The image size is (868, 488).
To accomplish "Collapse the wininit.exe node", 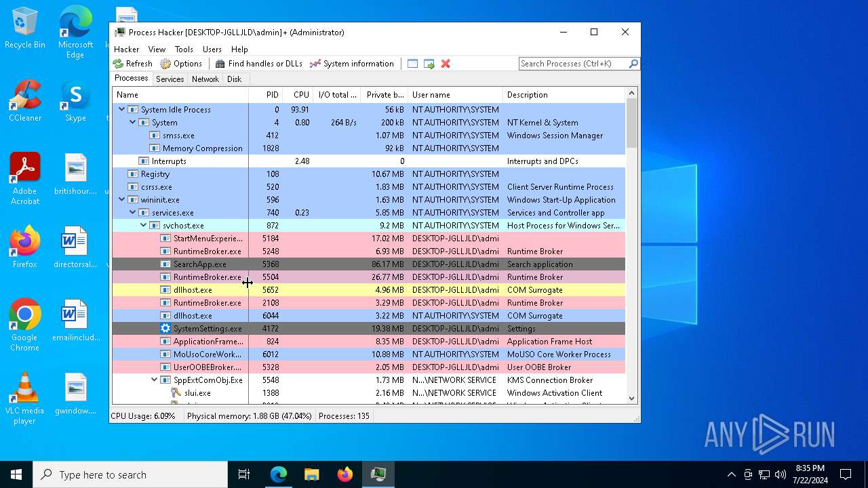I will pyautogui.click(x=122, y=199).
